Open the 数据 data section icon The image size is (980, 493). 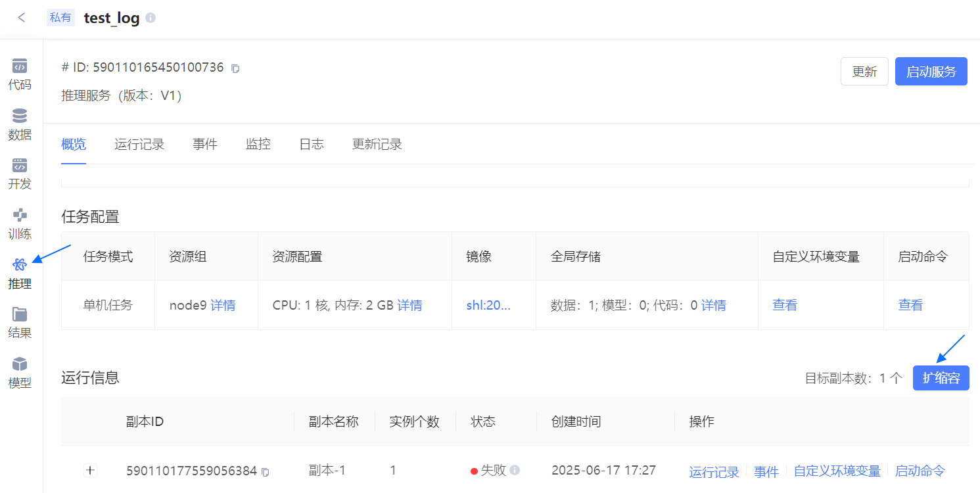(x=20, y=116)
